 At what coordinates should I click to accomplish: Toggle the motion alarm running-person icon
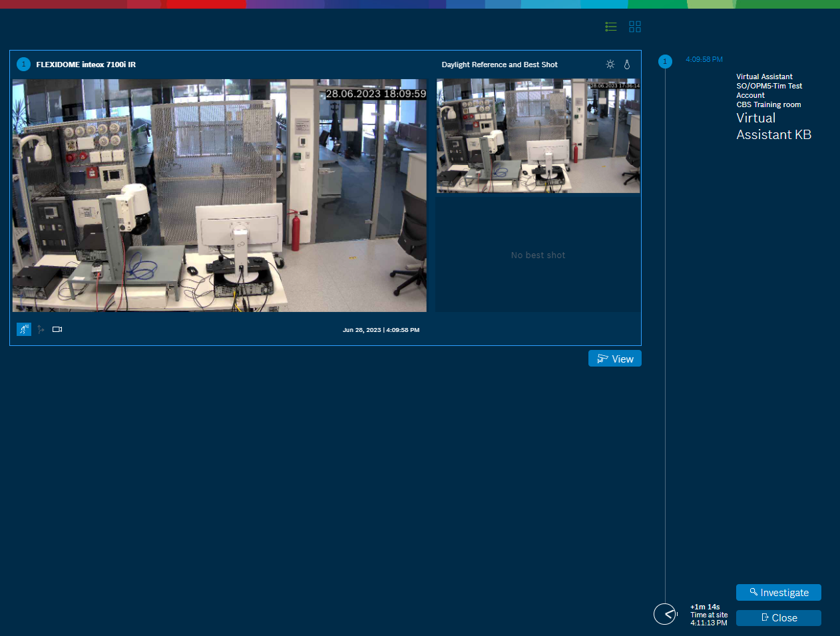[x=24, y=329]
